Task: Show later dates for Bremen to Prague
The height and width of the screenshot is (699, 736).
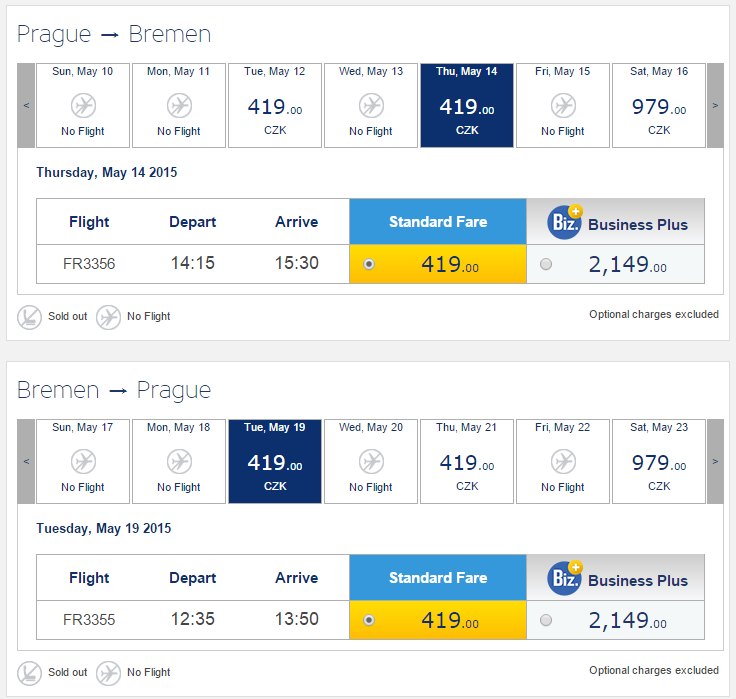Action: tap(715, 461)
